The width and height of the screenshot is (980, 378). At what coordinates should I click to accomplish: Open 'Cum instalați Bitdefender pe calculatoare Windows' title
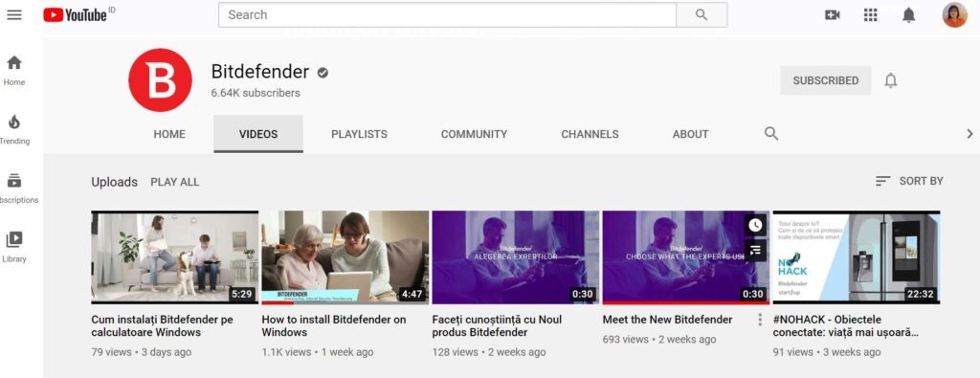click(x=163, y=326)
